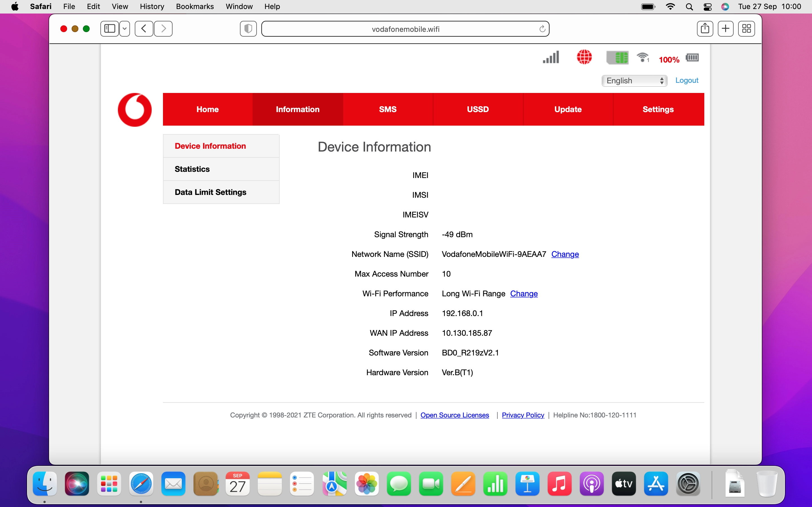Show the tab overview grid icon
Viewport: 812px width, 507px height.
[746, 28]
